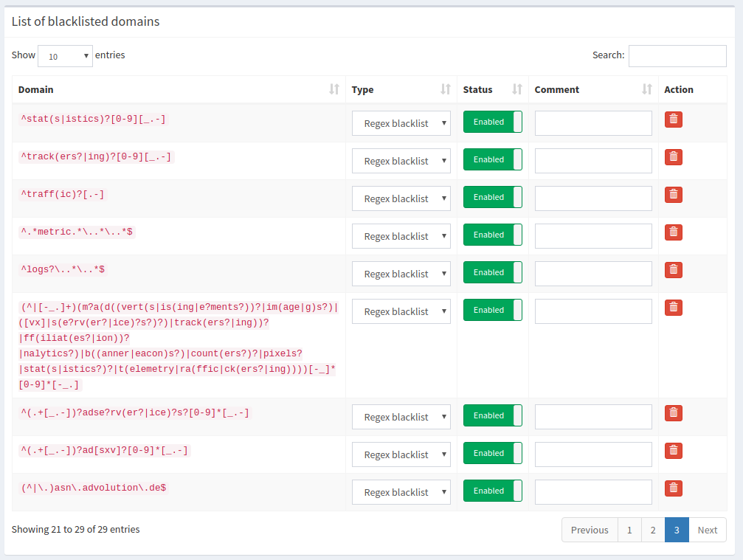Screen dimensions: 743x560
Task: Open Type dropdown for the long (^|[-_.]+) regex
Action: (401, 312)
